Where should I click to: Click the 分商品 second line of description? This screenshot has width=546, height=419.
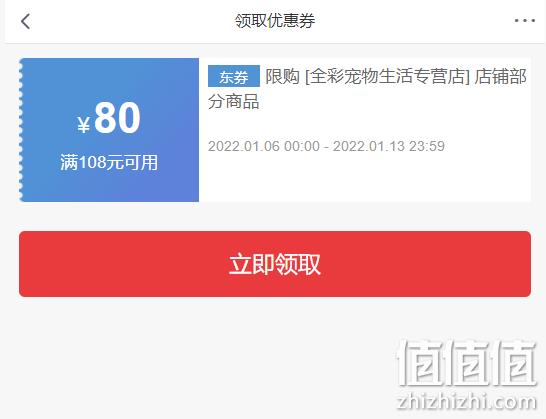233,101
